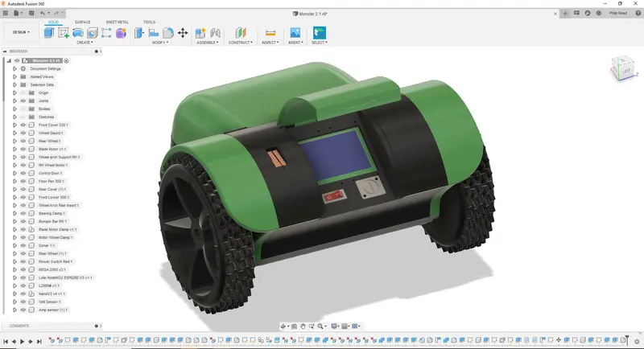
Task: Click the Undo arrow
Action: pos(43,13)
